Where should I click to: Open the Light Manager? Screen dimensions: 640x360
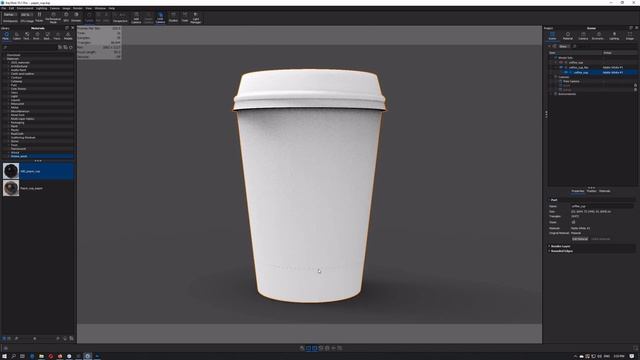click(x=196, y=18)
